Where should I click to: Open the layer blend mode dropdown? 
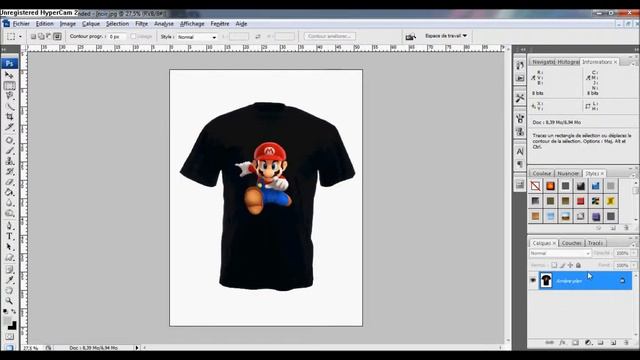pyautogui.click(x=560, y=253)
